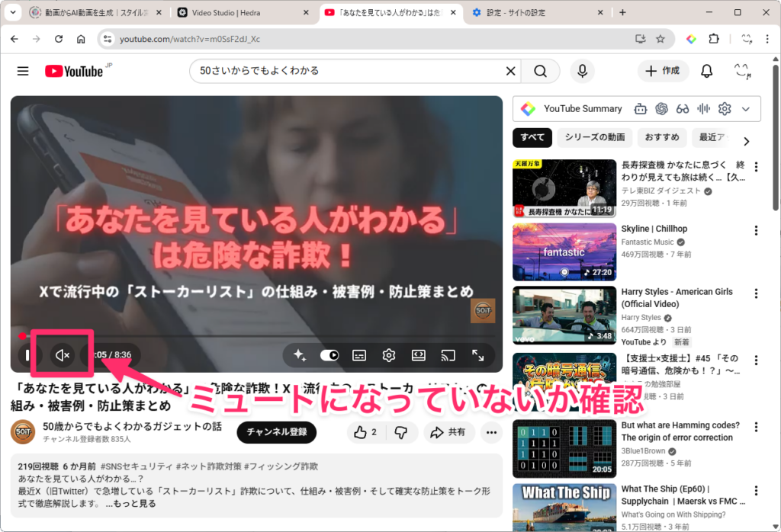The width and height of the screenshot is (781, 532).
Task: Open the tab search dropdown arrow
Action: pos(12,13)
